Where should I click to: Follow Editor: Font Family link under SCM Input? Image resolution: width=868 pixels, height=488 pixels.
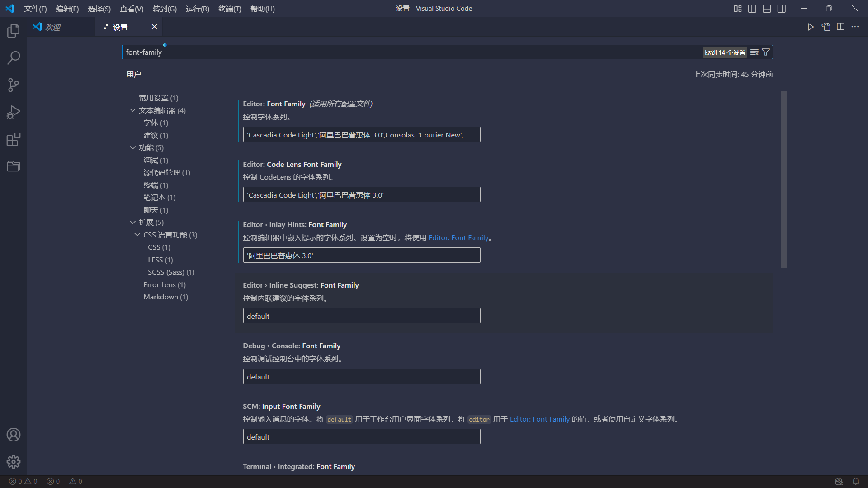[x=540, y=419]
